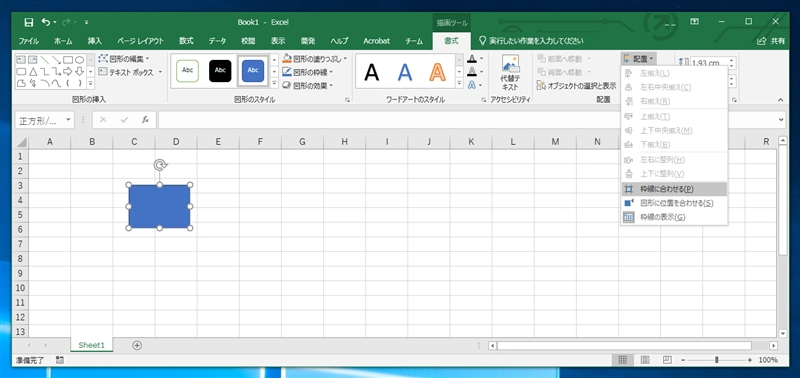Toggle 図形に位置を合わせる snap to shape
Image resolution: width=800 pixels, height=378 pixels.
[x=674, y=203]
